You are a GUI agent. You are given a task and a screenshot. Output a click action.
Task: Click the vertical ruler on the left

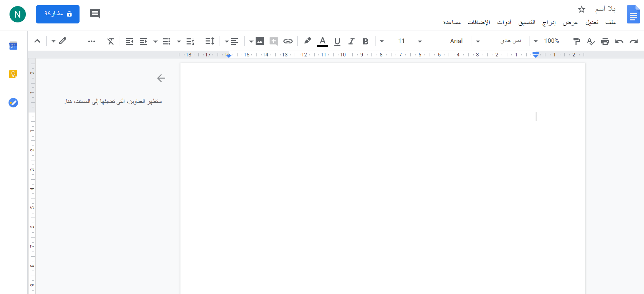pos(32,176)
